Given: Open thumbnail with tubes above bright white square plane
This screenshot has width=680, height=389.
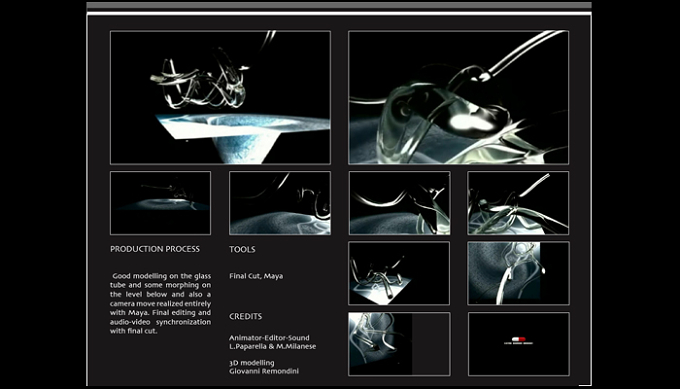Looking at the screenshot, I should coord(399,273).
